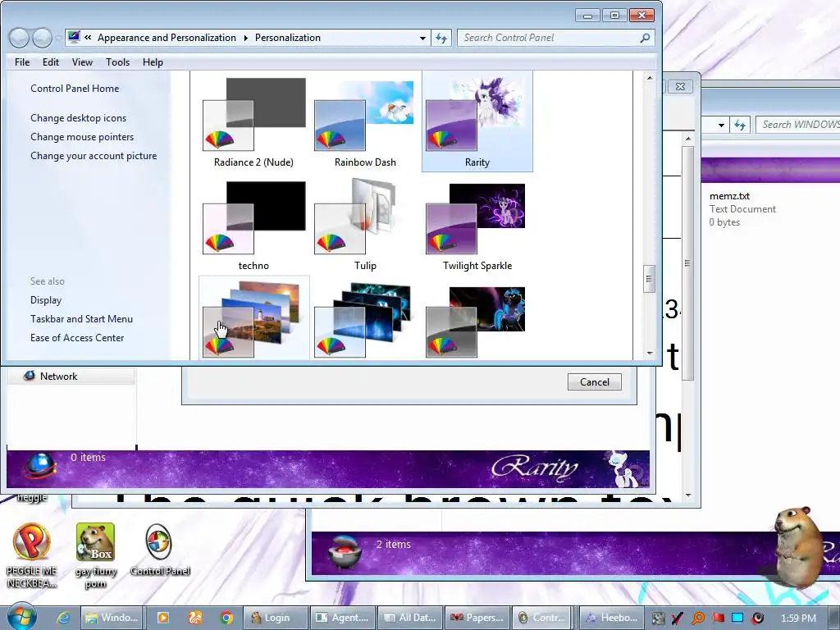
Task: Select the Tulip theme
Action: pos(365,225)
